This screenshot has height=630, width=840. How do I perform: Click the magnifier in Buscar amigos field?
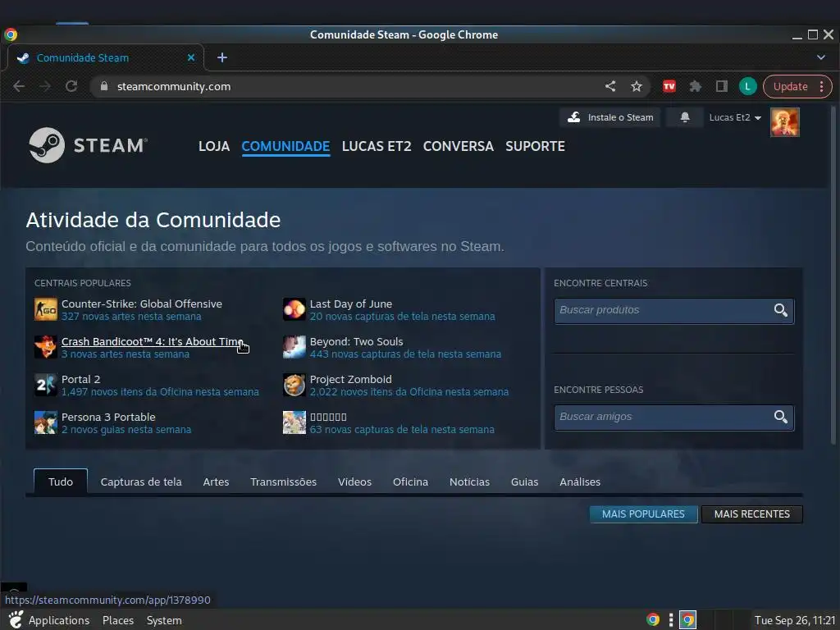tap(781, 417)
